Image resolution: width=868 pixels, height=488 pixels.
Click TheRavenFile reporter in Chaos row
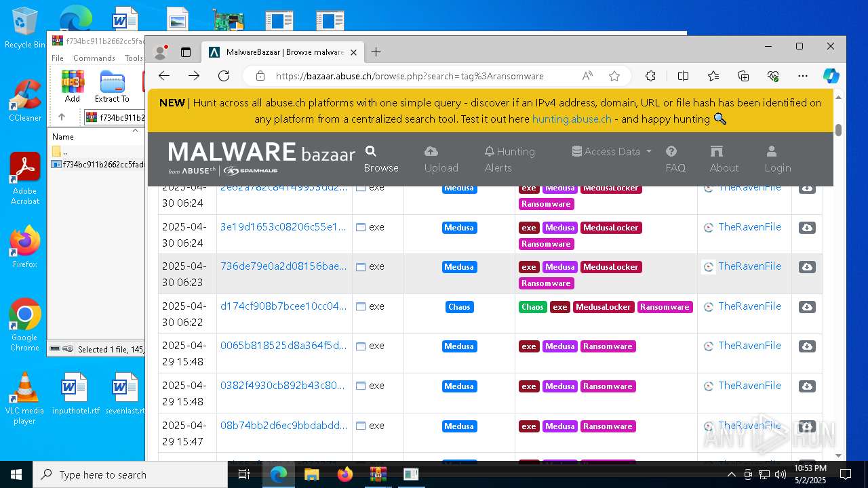[x=749, y=306]
